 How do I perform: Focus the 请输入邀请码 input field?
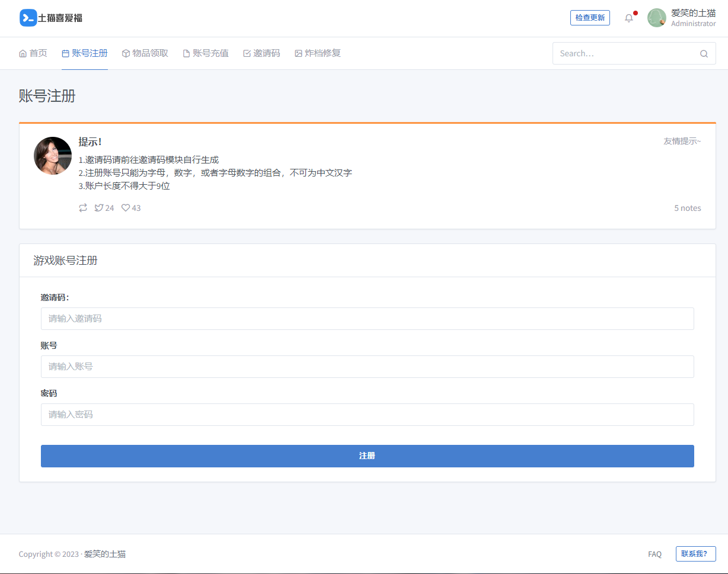(367, 319)
